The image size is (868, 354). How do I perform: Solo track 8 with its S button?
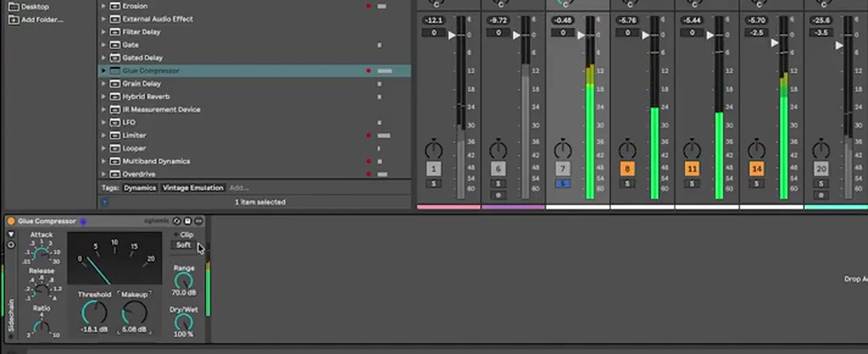(627, 184)
